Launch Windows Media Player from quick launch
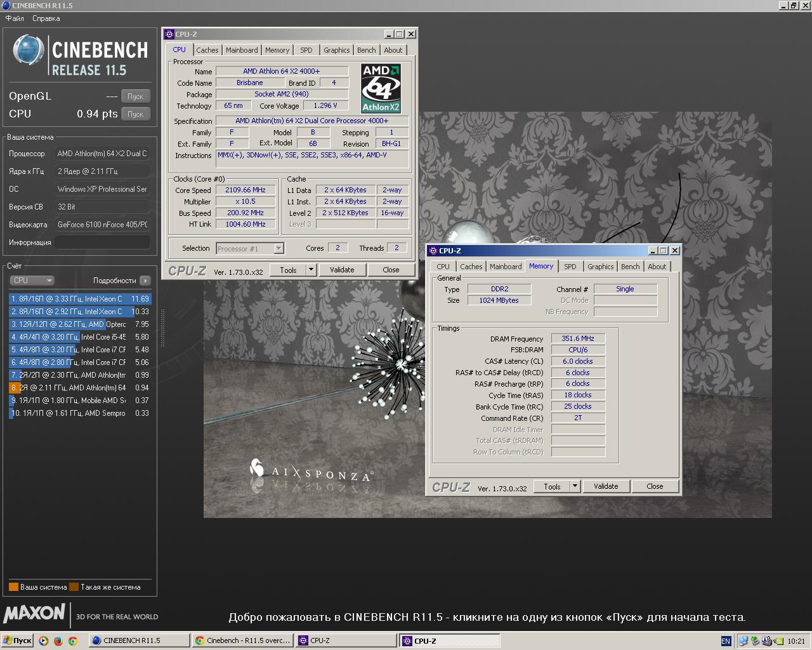 (x=44, y=641)
